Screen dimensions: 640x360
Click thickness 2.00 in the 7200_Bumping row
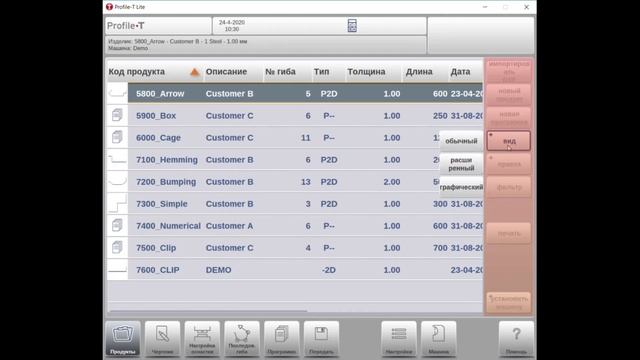tap(391, 182)
